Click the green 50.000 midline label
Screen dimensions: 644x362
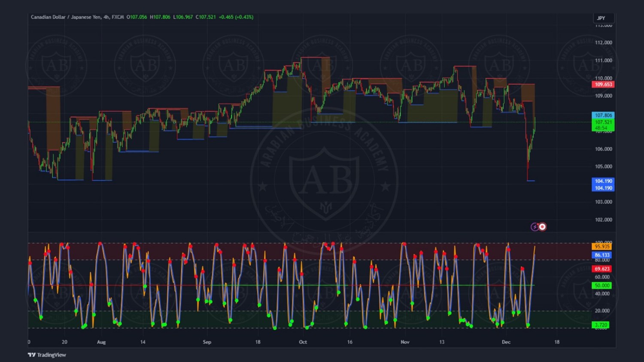pos(602,286)
